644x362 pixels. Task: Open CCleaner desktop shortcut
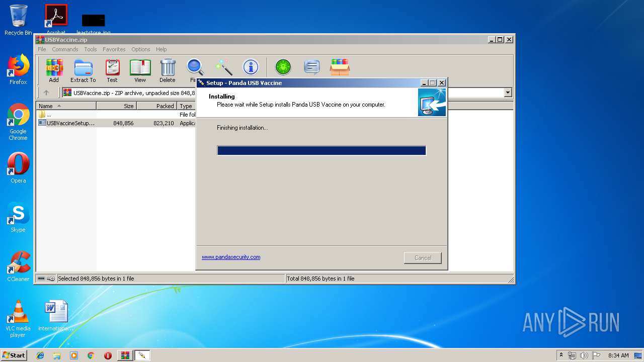point(18,266)
